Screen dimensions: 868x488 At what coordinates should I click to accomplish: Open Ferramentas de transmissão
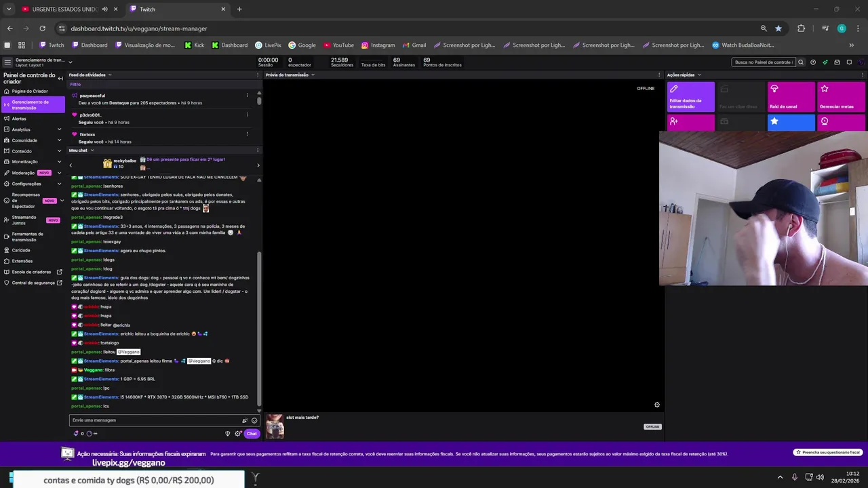pyautogui.click(x=33, y=237)
